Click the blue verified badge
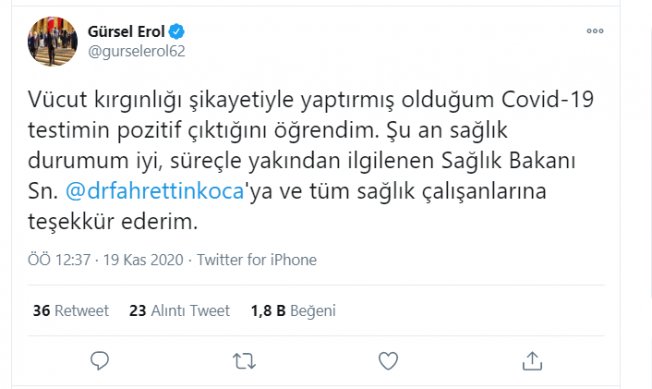This screenshot has width=652, height=389. click(176, 31)
